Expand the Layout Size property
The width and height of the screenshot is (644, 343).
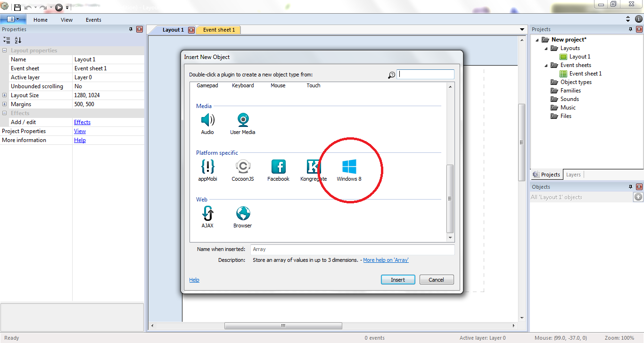click(x=5, y=95)
